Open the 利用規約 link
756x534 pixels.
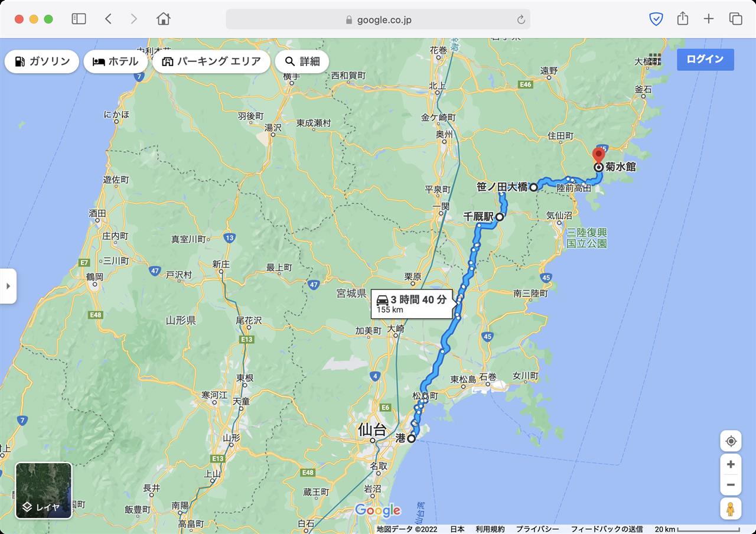[490, 529]
